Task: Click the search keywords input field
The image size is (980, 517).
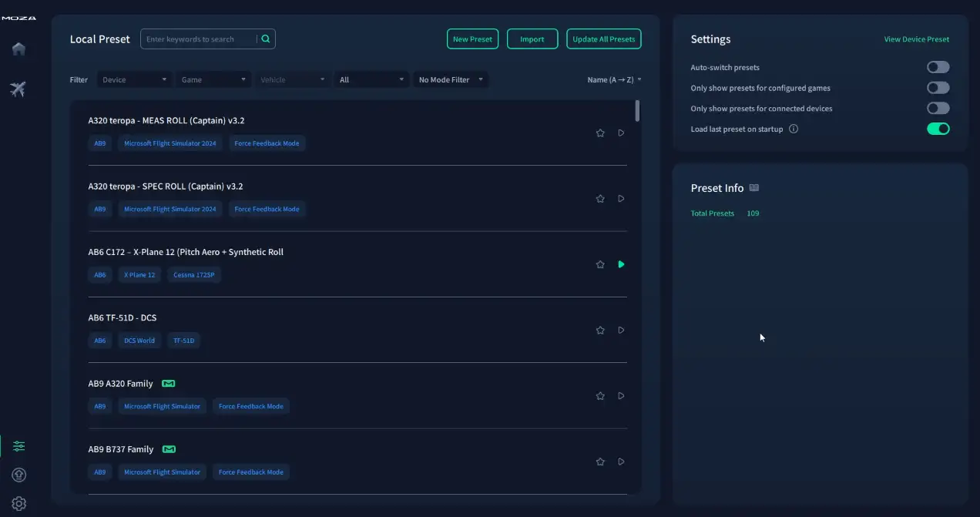Action: tap(200, 39)
